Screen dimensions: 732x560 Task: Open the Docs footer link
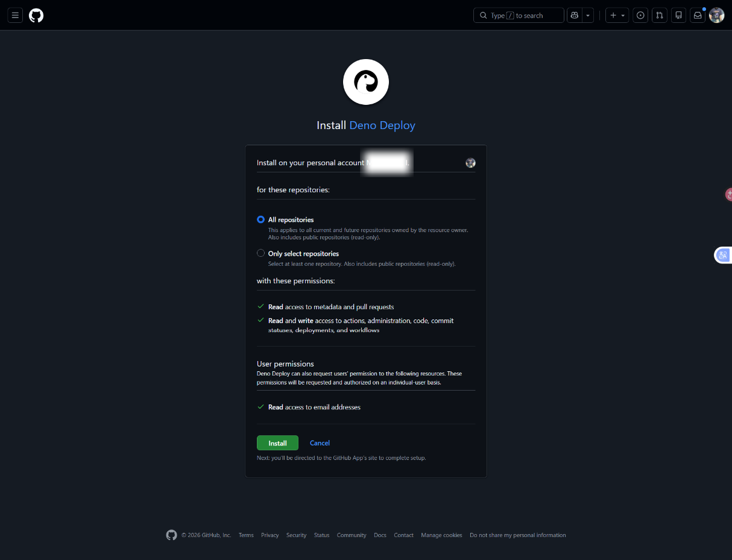(380, 535)
